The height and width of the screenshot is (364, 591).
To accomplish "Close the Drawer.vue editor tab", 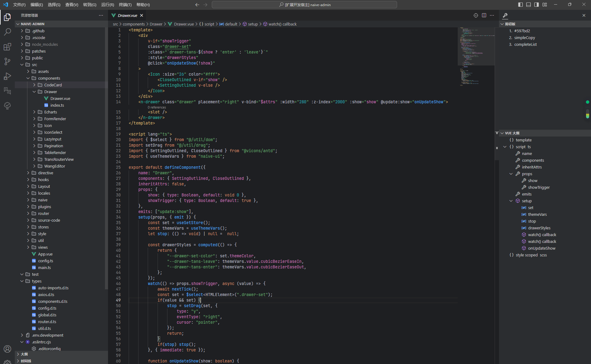I will click(x=142, y=15).
